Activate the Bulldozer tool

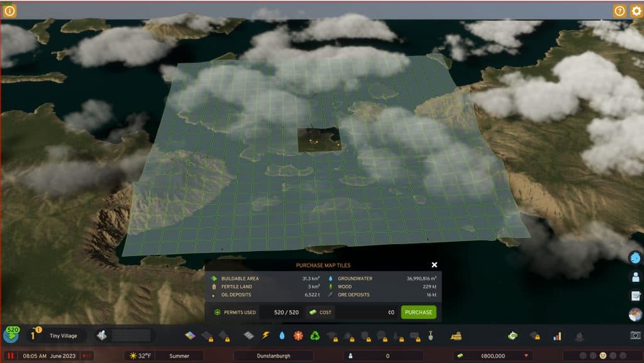[x=455, y=336]
